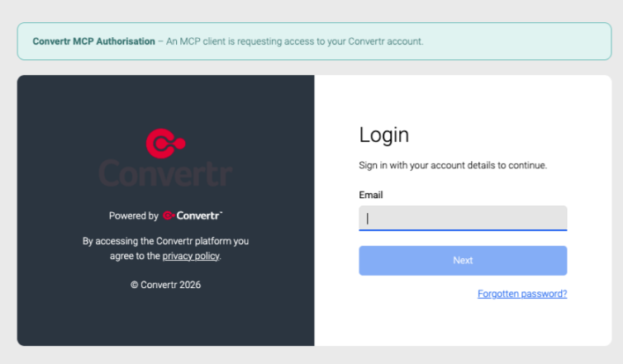623x364 pixels.
Task: Open the Forgotten password? link
Action: (522, 294)
